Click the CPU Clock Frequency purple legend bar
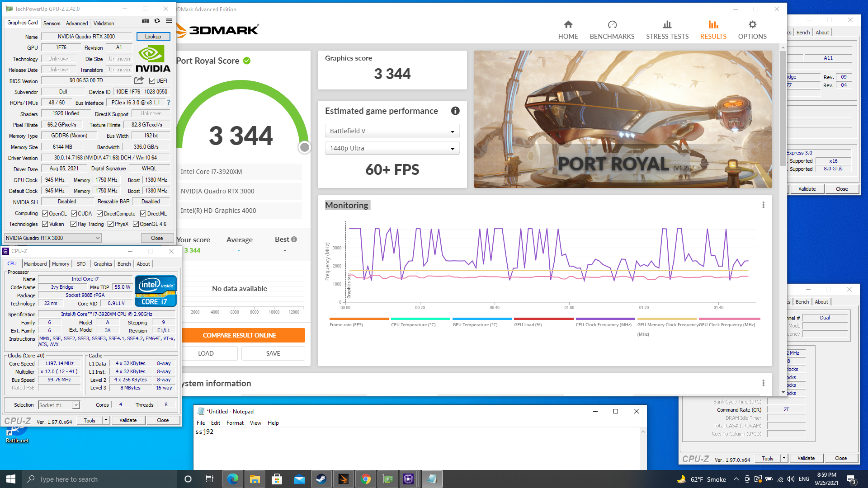 click(x=605, y=319)
